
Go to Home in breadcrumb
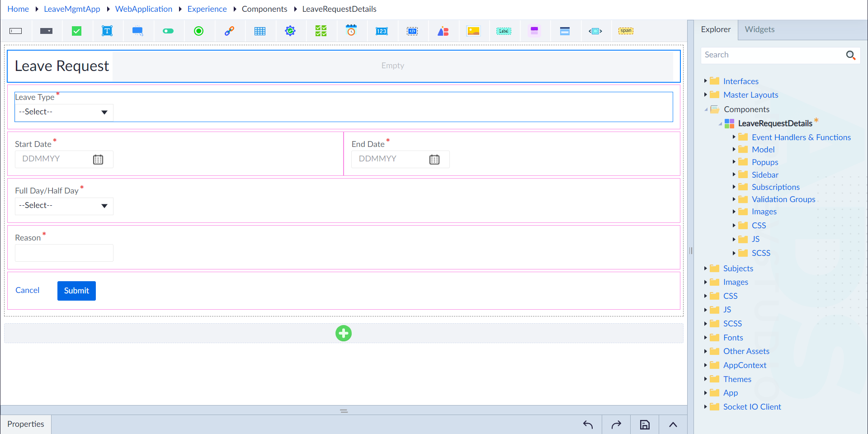(18, 9)
